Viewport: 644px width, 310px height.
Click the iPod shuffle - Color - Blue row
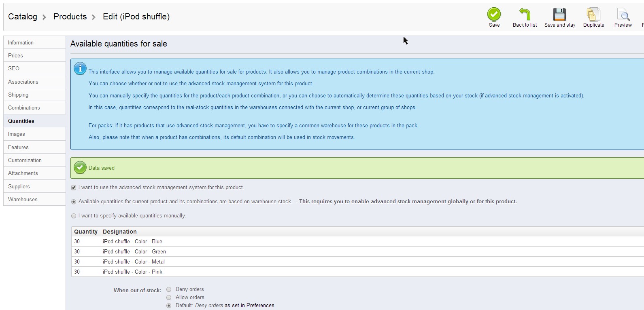357,241
